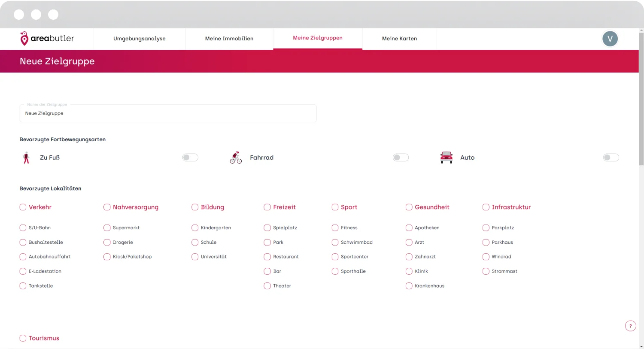This screenshot has height=349, width=644.
Task: Tick the Universität checkbox
Action: pyautogui.click(x=195, y=257)
